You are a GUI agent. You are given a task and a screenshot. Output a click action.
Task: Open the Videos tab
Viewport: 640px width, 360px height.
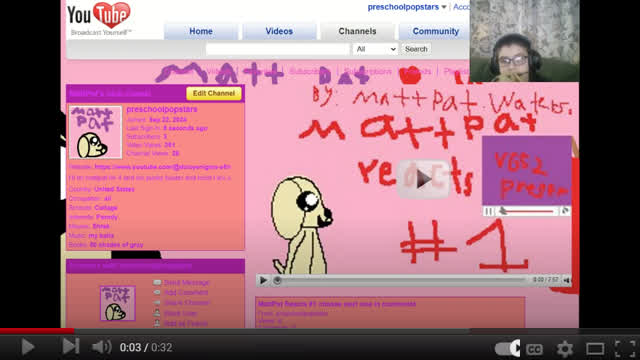[279, 31]
